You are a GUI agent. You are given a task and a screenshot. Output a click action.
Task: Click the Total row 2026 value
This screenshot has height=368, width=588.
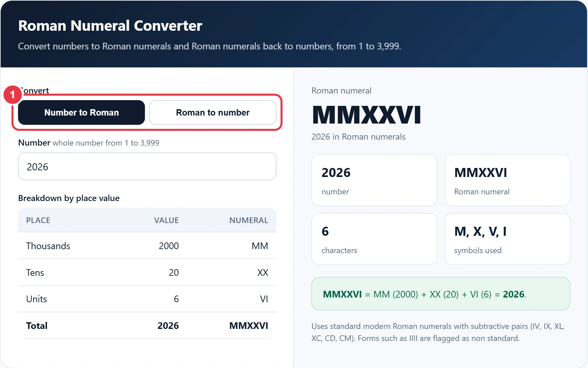tap(168, 326)
